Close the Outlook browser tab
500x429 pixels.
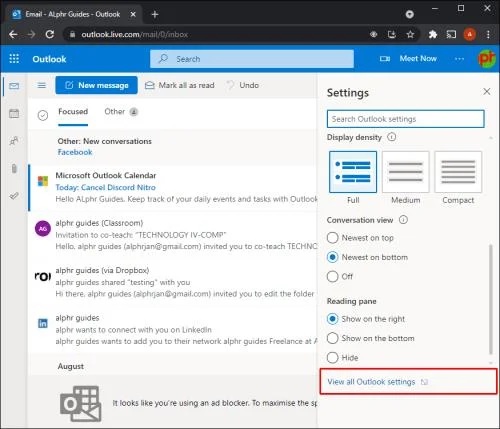pyautogui.click(x=133, y=14)
